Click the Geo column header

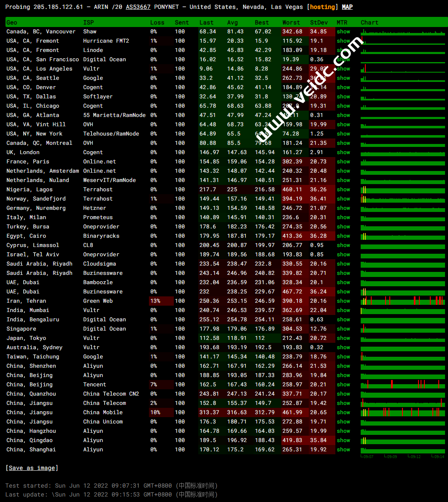coord(12,22)
